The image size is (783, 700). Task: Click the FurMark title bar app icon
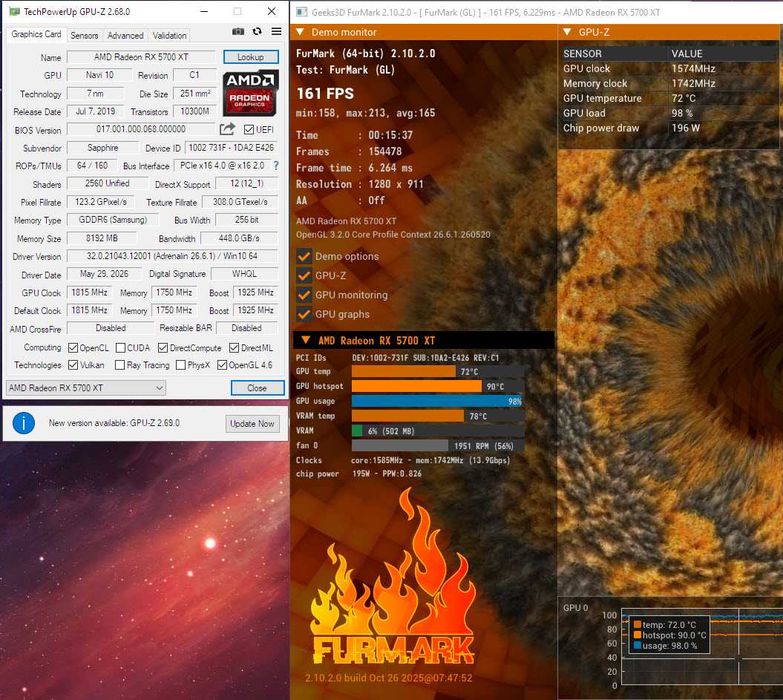coord(301,12)
